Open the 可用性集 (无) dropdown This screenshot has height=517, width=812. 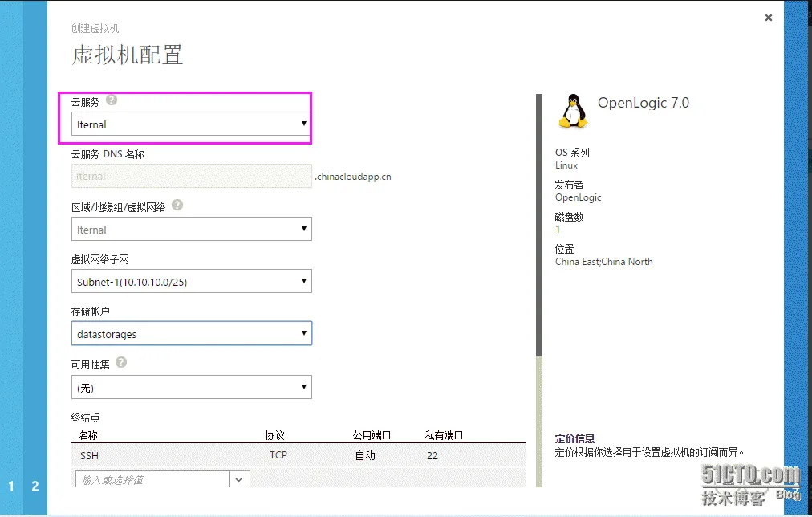(x=191, y=387)
